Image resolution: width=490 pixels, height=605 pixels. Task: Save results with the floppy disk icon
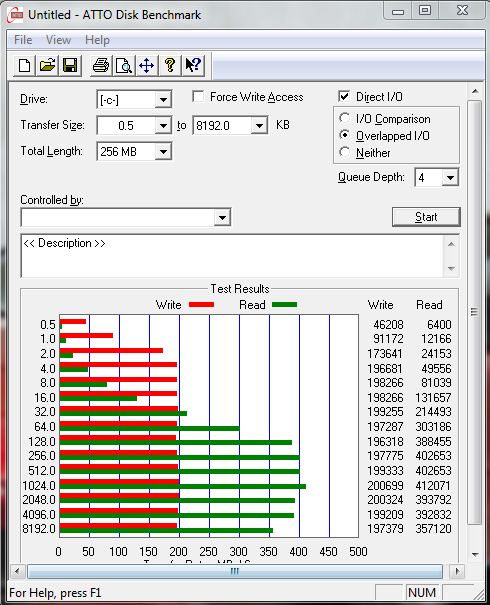70,65
